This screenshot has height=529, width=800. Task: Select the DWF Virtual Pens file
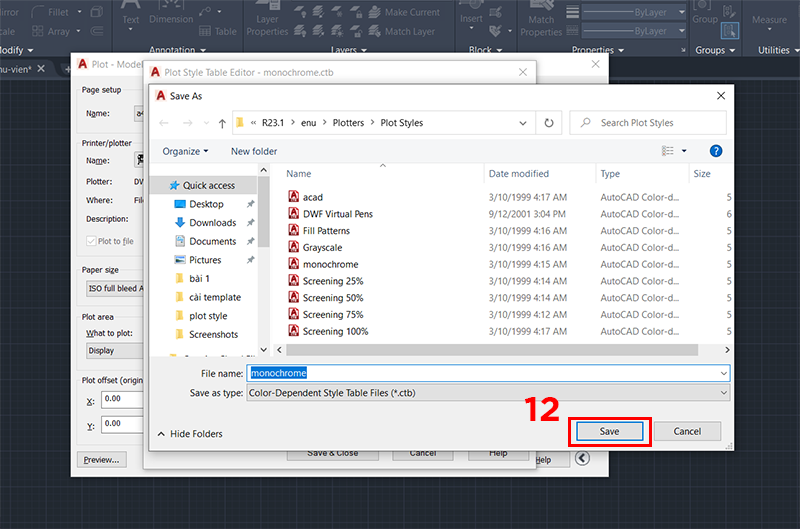click(336, 214)
